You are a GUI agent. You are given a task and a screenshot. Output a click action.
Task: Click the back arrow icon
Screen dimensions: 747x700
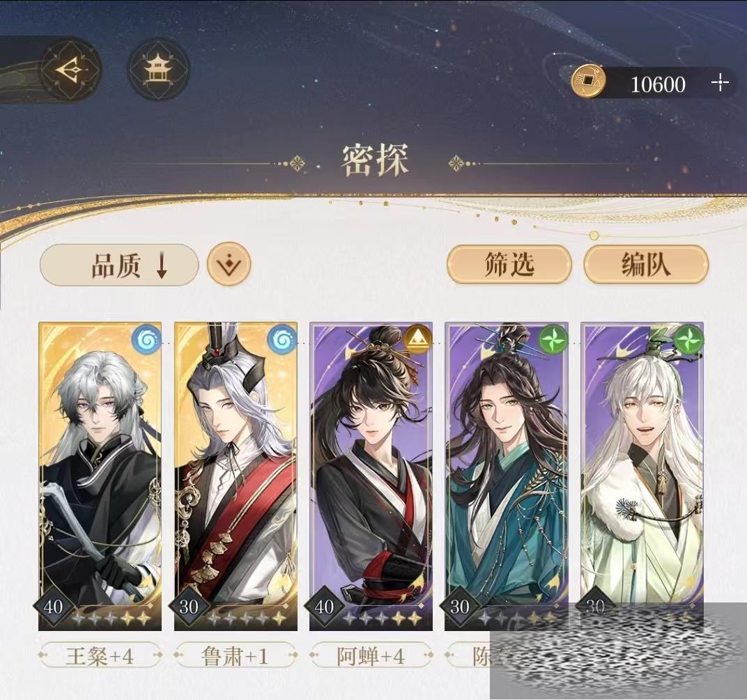click(x=71, y=70)
